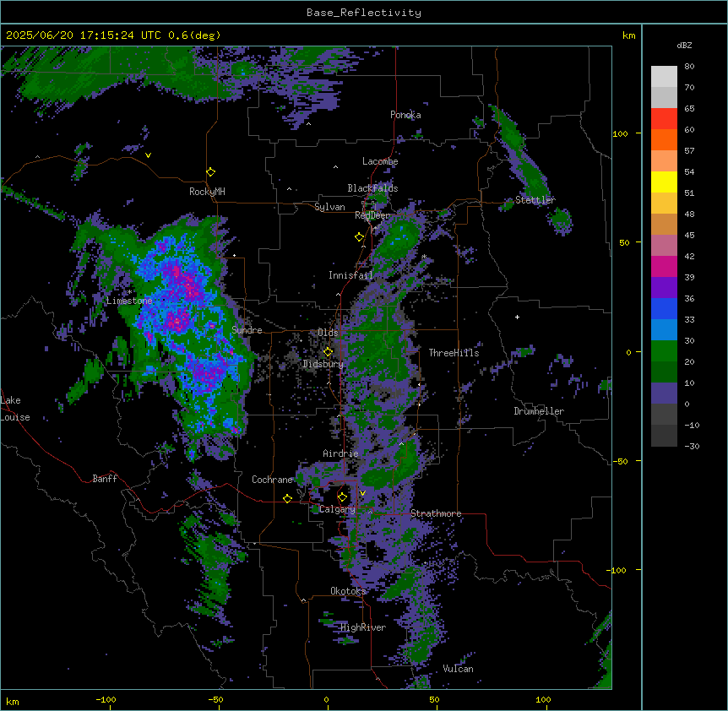This screenshot has width=728, height=711.
Task: Click yellow diamond marker between Olds and Didsbury
Action: pos(328,352)
